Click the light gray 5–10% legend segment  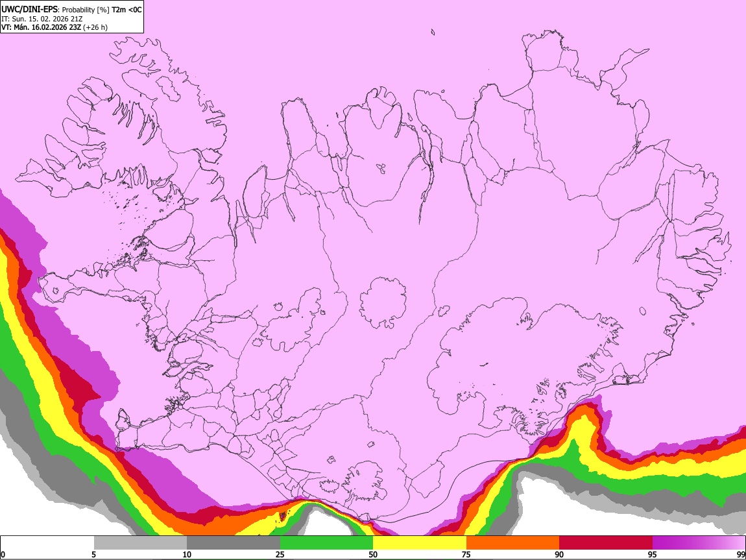click(x=140, y=543)
